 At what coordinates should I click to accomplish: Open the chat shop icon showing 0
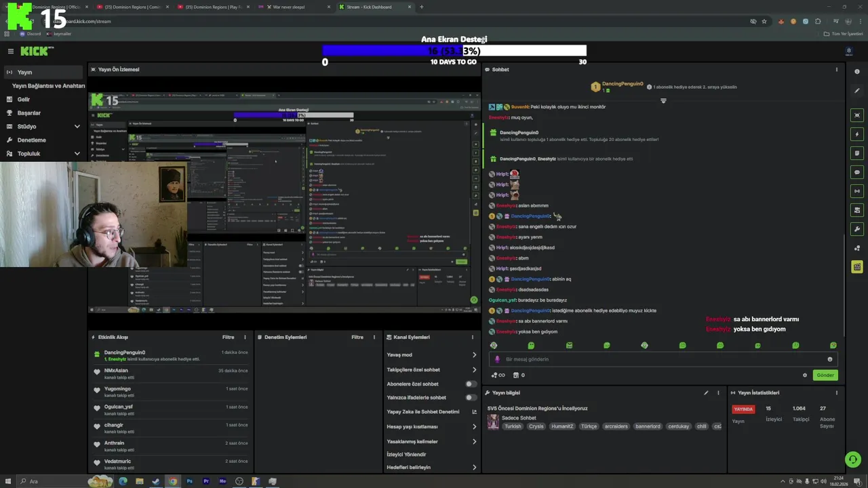[x=519, y=375]
